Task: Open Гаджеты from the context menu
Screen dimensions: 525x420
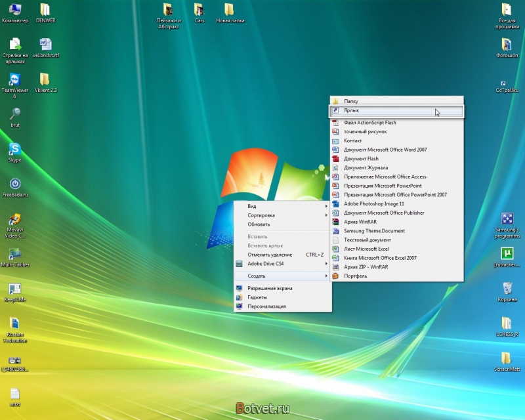Action: click(283, 297)
